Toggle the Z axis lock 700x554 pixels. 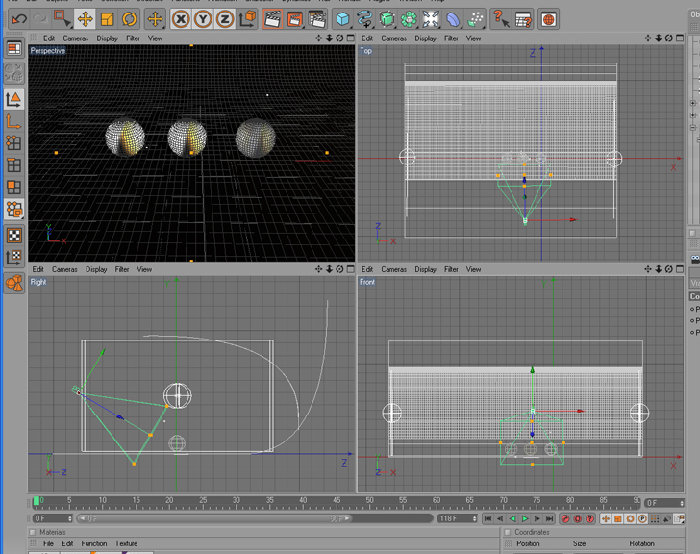coord(225,19)
